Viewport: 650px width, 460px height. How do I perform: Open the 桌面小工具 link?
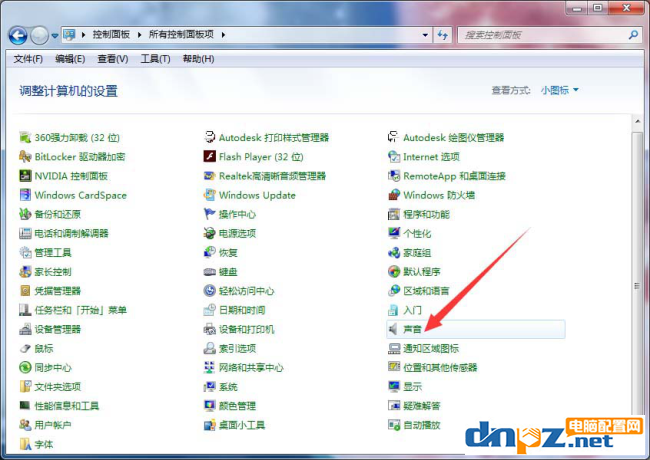[x=242, y=425]
